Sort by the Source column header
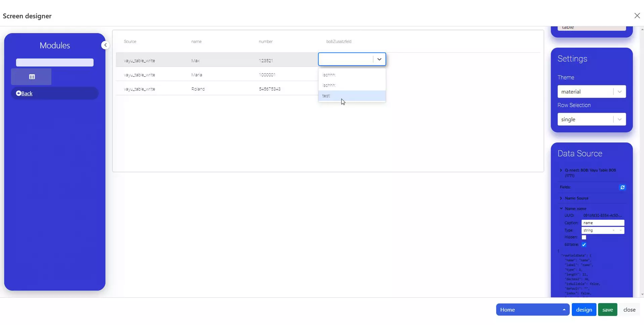Screen dimensions: 644x325 point(130,42)
